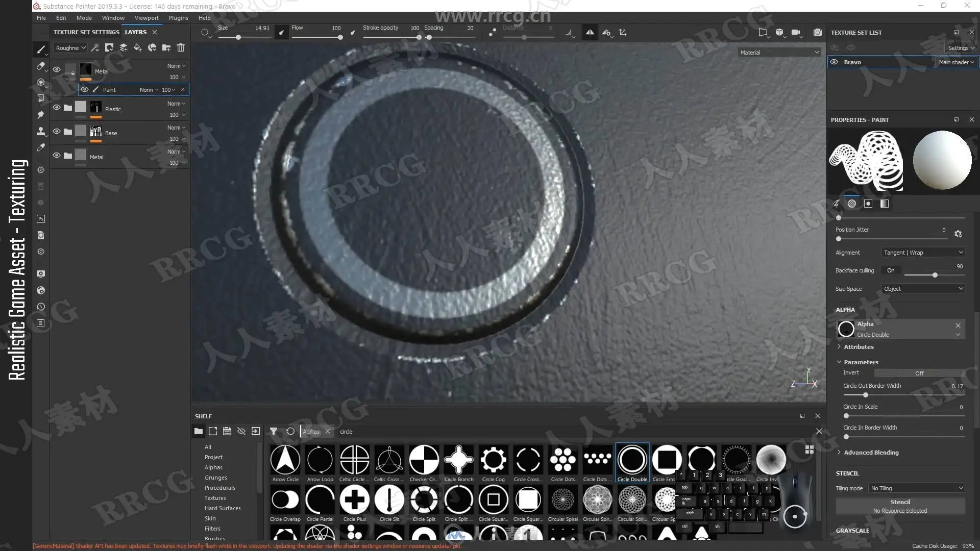
Task: Open the File menu
Action: click(x=41, y=17)
